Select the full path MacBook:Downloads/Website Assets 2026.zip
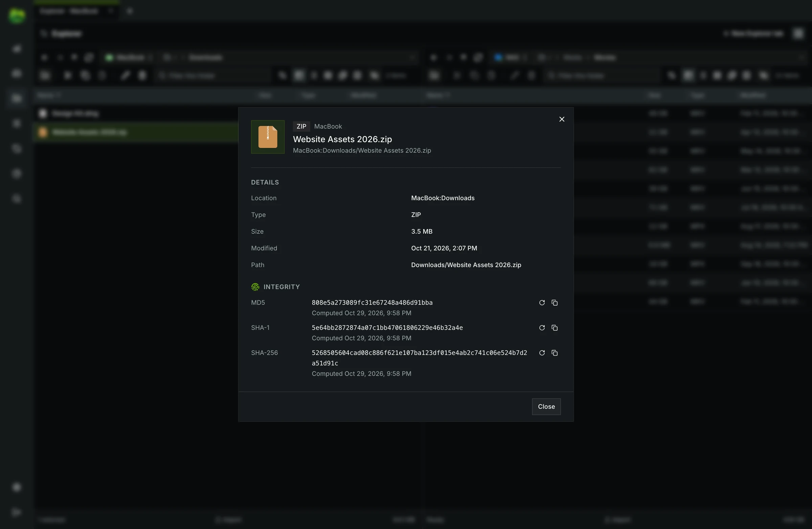This screenshot has width=812, height=529. tap(362, 150)
